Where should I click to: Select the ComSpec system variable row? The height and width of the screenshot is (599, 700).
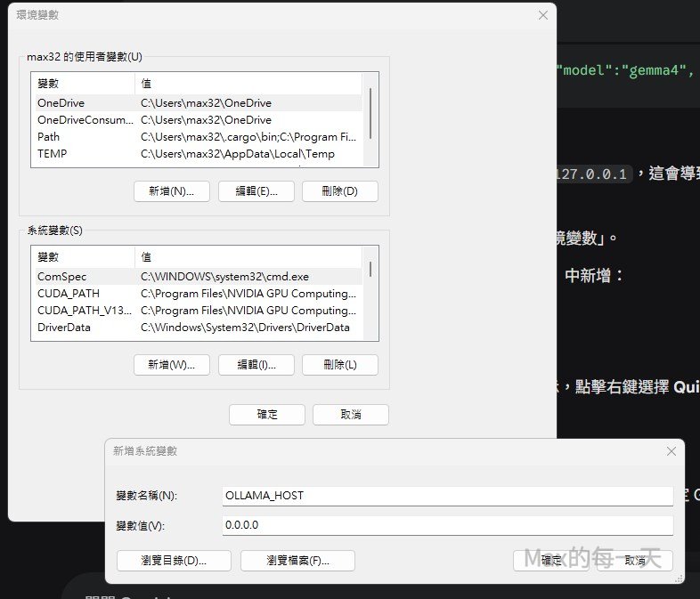tap(196, 277)
